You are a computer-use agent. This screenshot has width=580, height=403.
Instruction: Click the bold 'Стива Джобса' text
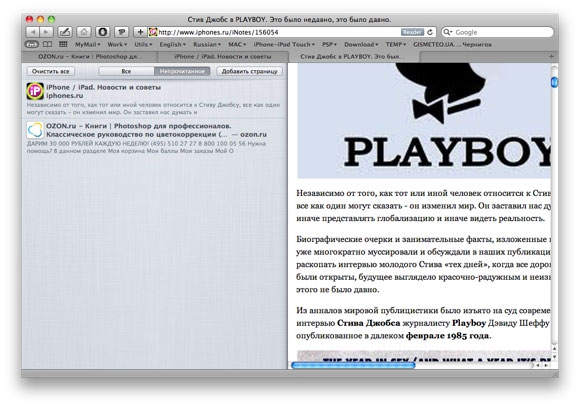(368, 323)
